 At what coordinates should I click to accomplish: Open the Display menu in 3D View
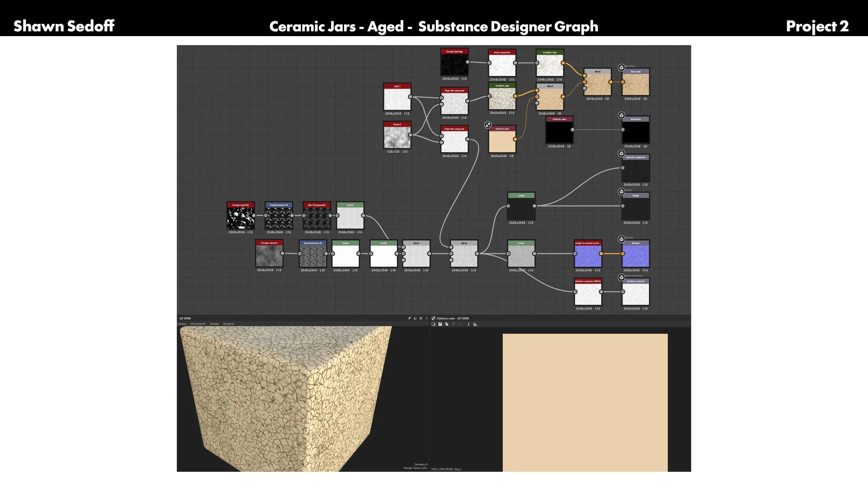pos(214,324)
